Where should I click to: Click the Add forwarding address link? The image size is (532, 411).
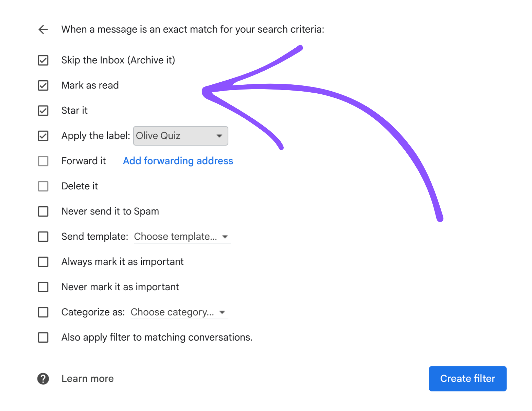pos(178,161)
